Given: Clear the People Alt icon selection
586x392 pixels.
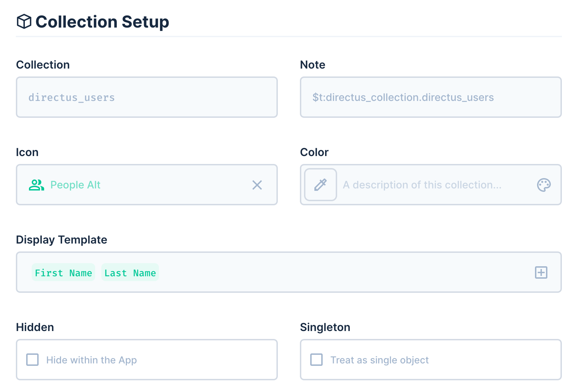Looking at the screenshot, I should (x=257, y=185).
